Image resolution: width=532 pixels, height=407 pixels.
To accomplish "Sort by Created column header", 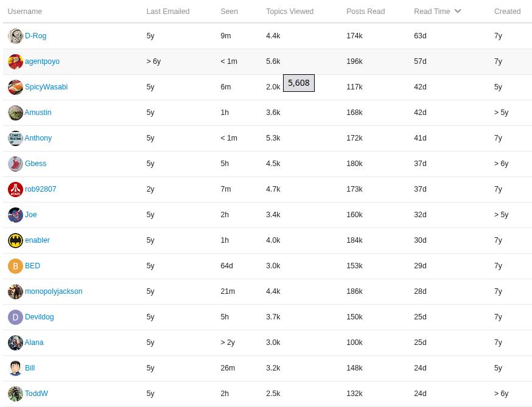I will [507, 12].
